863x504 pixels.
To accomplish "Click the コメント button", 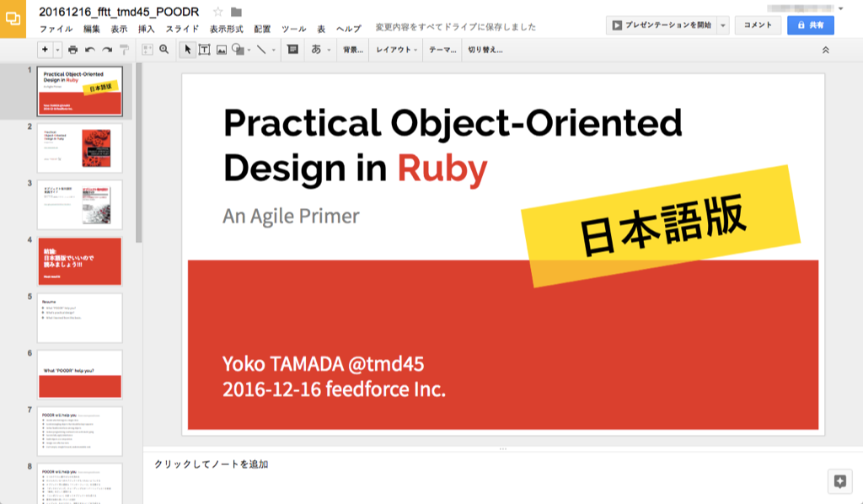I will tap(758, 24).
